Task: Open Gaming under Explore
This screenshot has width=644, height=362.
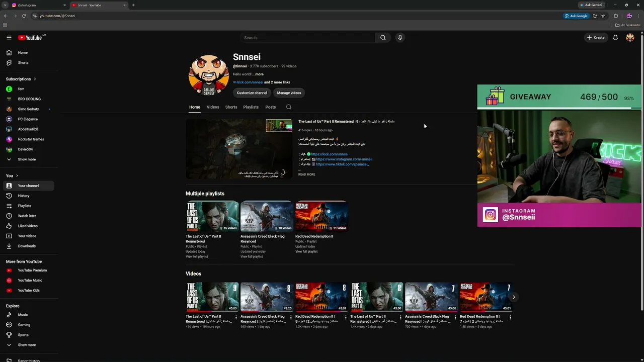Action: point(28,325)
